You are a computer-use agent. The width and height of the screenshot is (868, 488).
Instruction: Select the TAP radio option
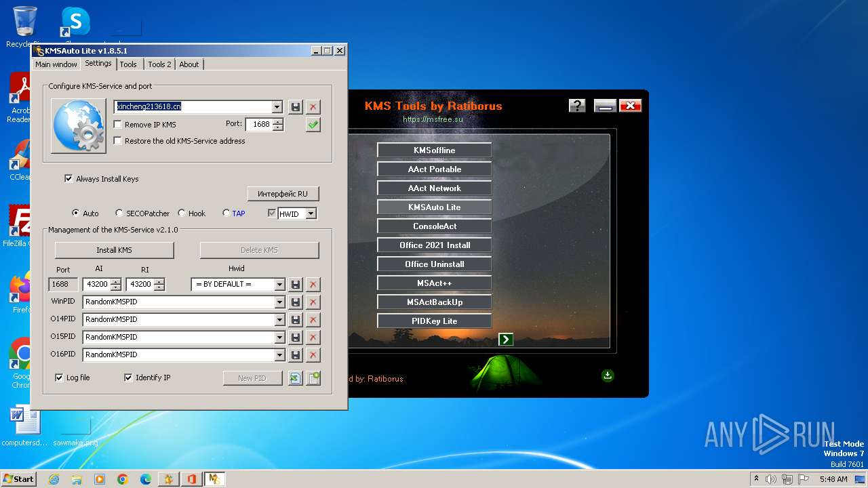click(x=226, y=213)
